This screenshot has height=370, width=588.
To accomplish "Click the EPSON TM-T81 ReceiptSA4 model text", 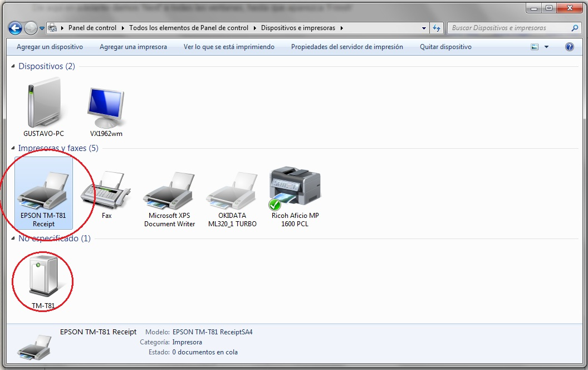I will [x=213, y=332].
